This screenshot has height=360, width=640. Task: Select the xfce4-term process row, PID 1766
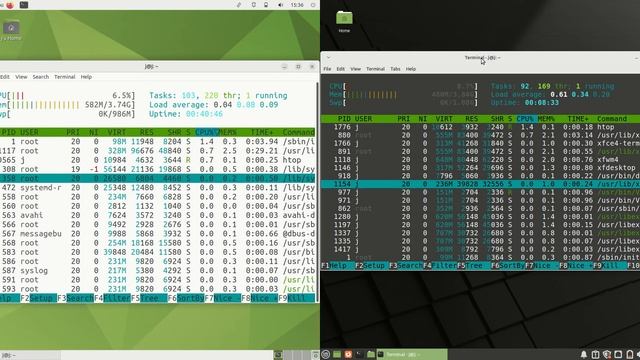tap(480, 143)
